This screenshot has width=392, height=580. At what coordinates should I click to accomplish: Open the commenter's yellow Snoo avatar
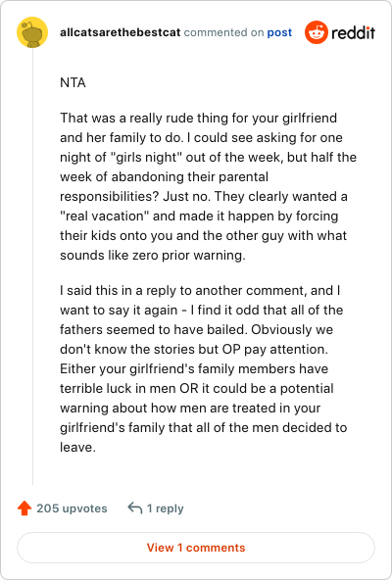(x=32, y=32)
